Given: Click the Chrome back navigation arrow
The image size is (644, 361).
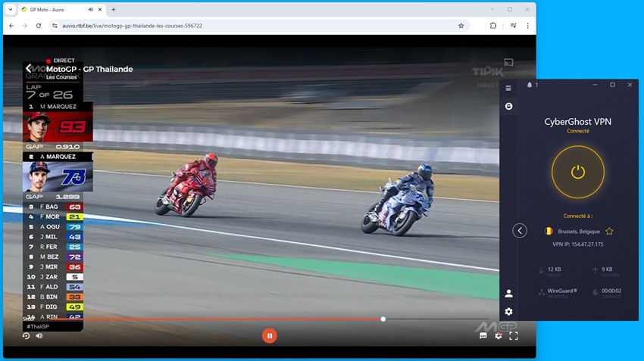Looking at the screenshot, I should coord(11,26).
